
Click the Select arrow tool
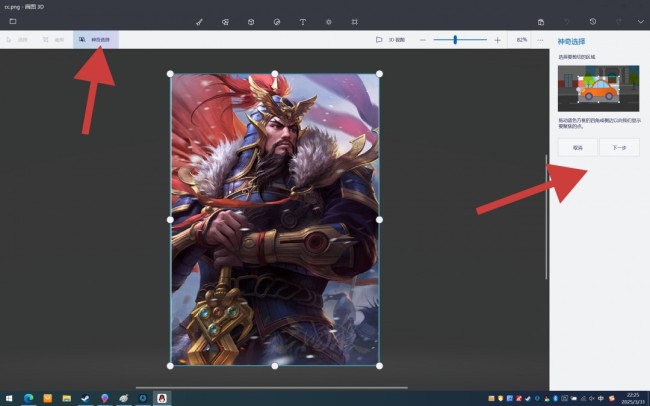point(17,39)
